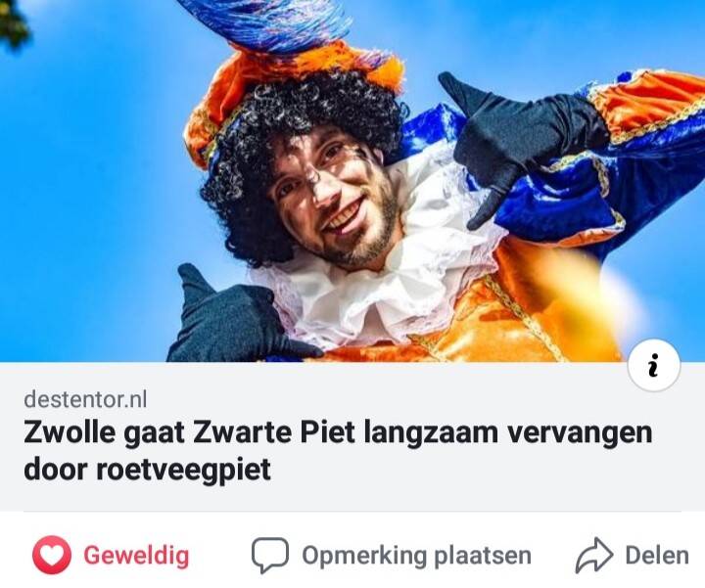Screen dimensions: 705x588
Task: Click the gray link preview card area
Action: (352, 436)
